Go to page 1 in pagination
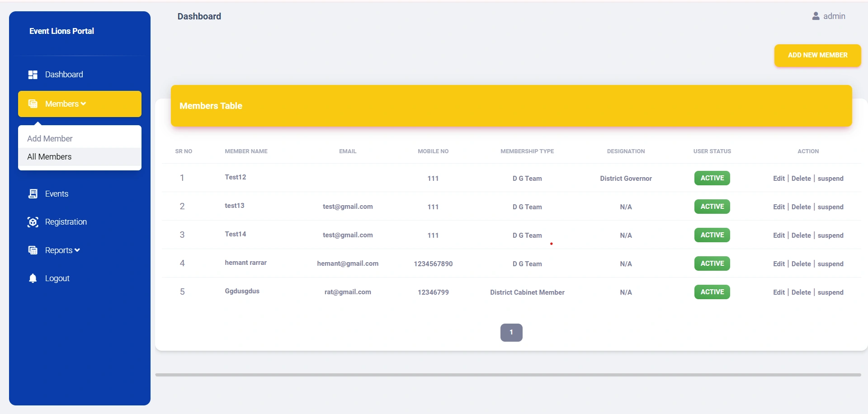This screenshot has width=868, height=414. coord(511,333)
